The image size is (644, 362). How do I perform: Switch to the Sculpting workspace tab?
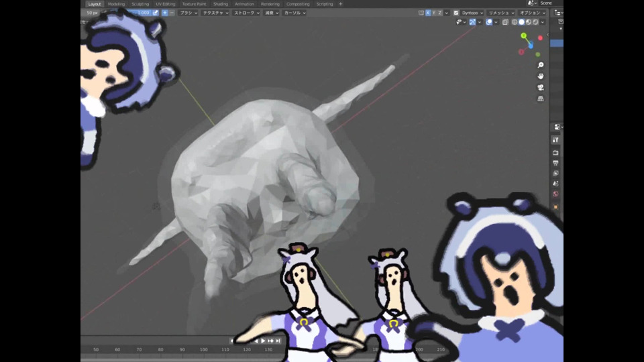click(140, 4)
